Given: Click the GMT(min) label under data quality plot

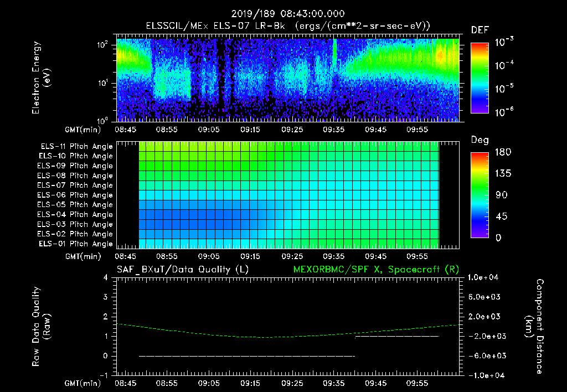Looking at the screenshot, I should (x=83, y=383).
